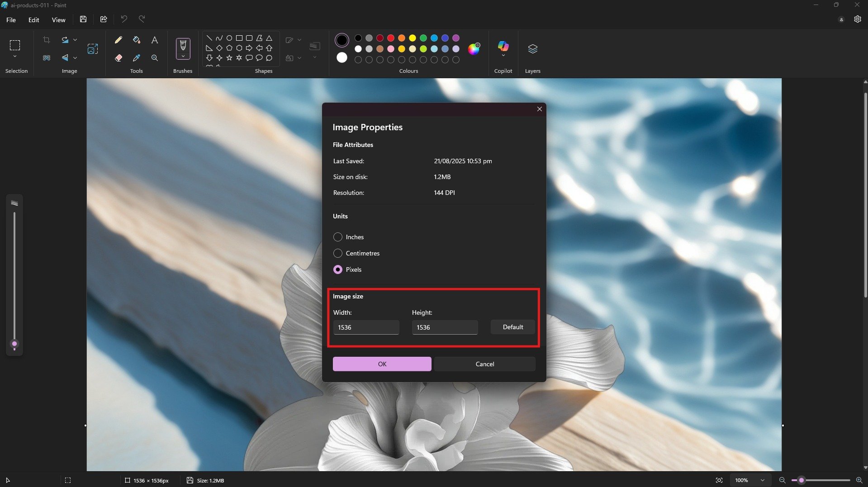
Task: Confirm with the OK button
Action: coord(382,364)
